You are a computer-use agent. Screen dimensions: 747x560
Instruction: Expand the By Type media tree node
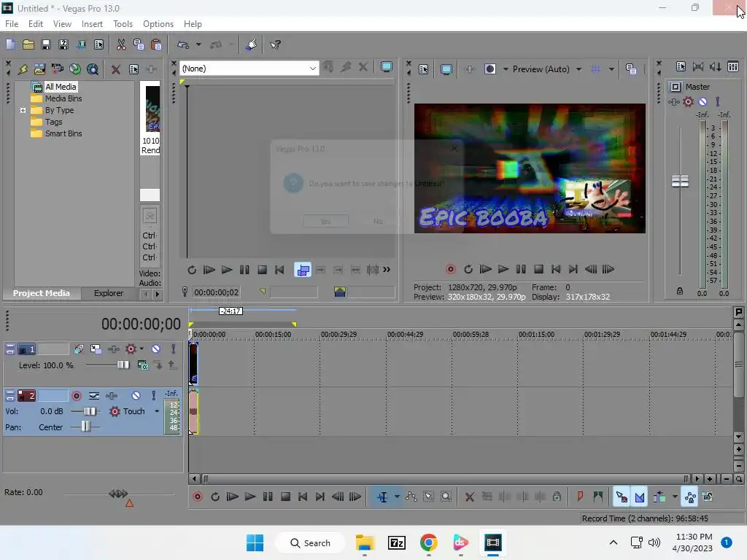[23, 111]
